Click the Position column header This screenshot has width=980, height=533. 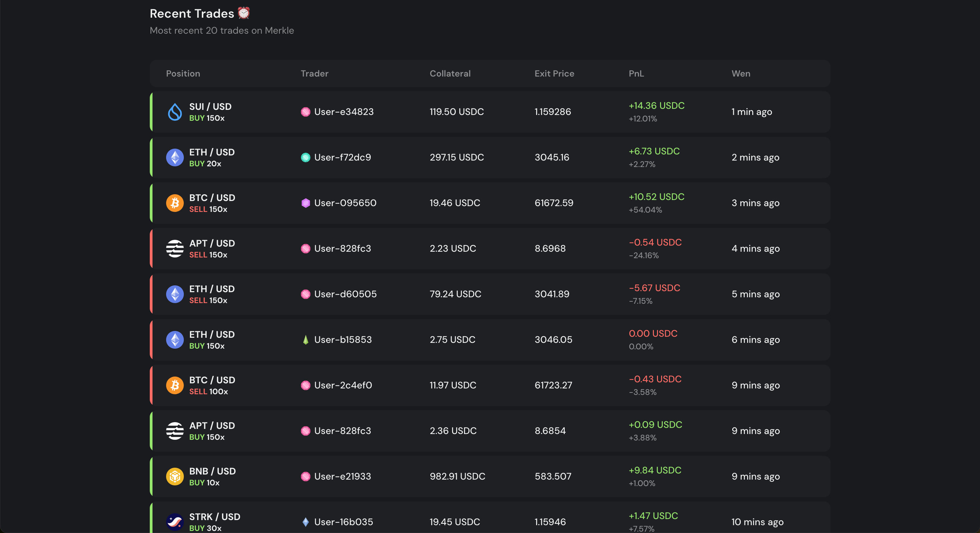(183, 73)
